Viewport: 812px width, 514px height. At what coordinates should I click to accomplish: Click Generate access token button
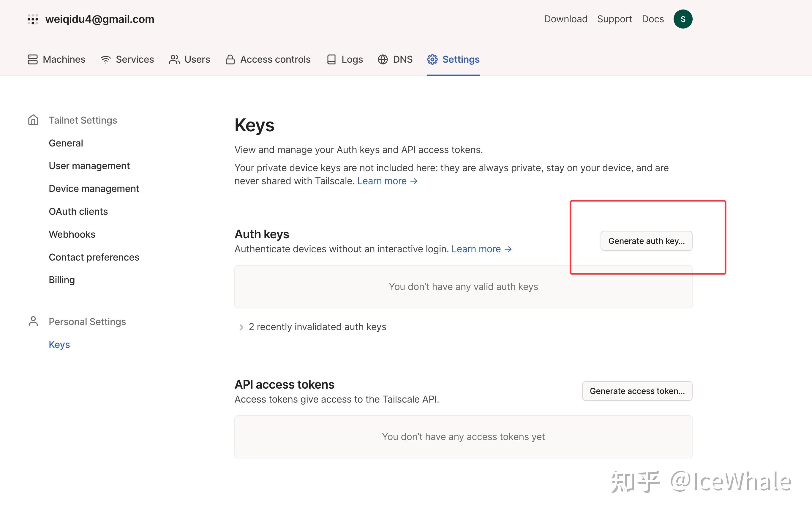637,391
